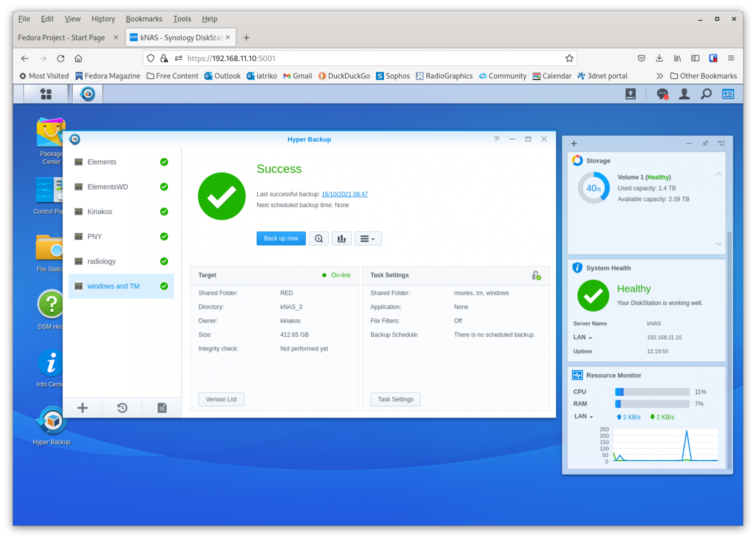Open the Firefox hamburger application menu
756x540 pixels.
pyautogui.click(x=731, y=58)
